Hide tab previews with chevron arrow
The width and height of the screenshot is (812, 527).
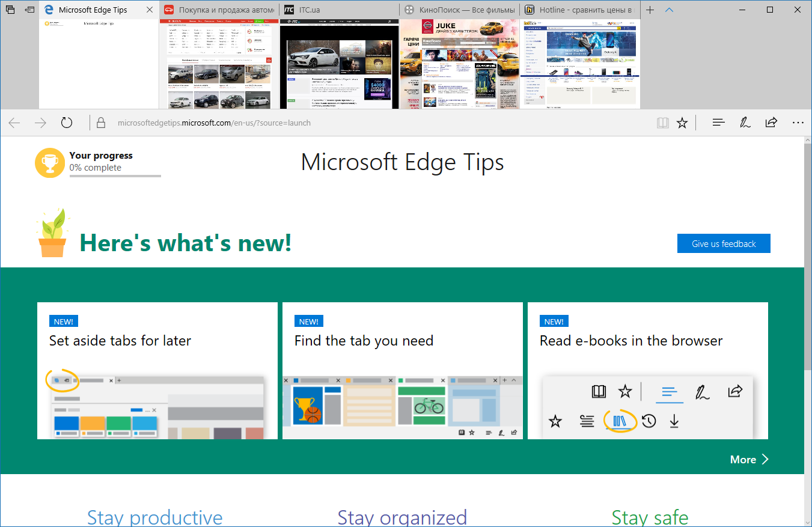670,10
